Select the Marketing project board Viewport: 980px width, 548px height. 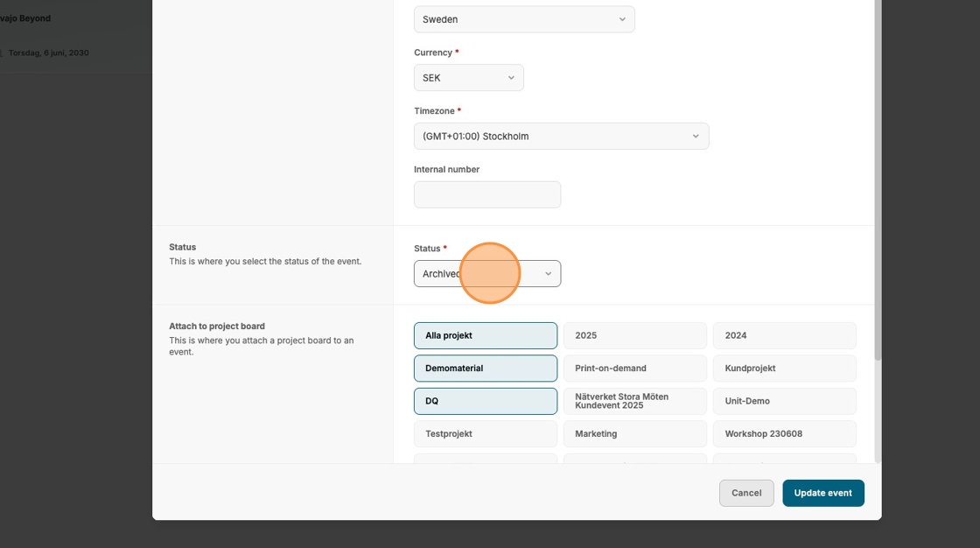634,434
